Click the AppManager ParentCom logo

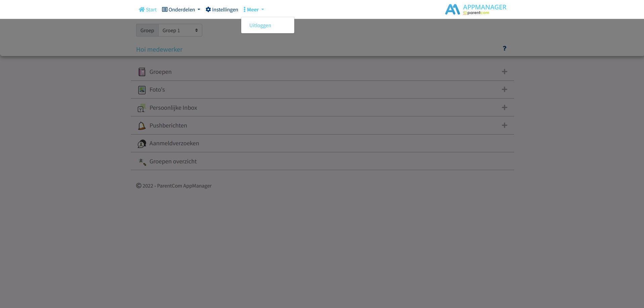pyautogui.click(x=475, y=9)
